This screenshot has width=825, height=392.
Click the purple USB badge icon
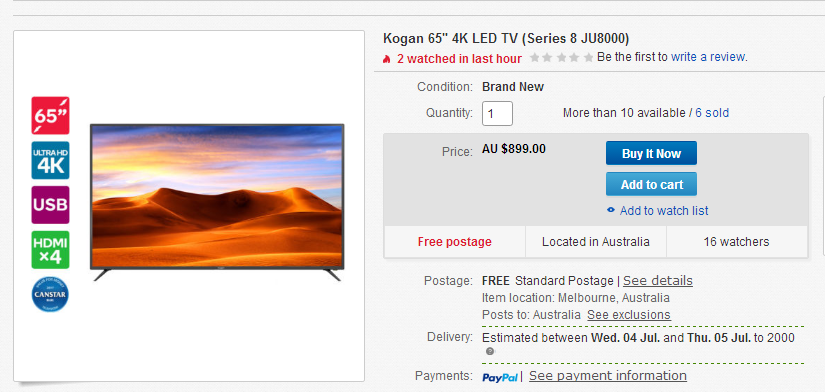coord(51,205)
